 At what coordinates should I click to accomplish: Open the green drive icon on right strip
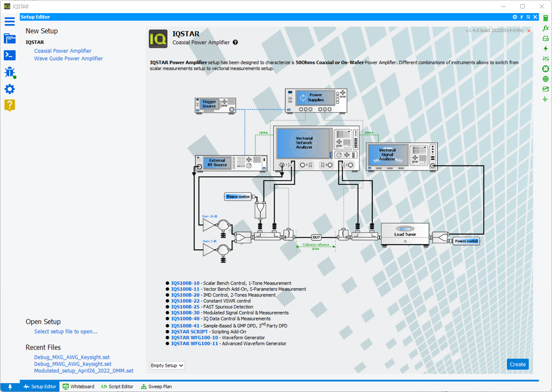[545, 39]
